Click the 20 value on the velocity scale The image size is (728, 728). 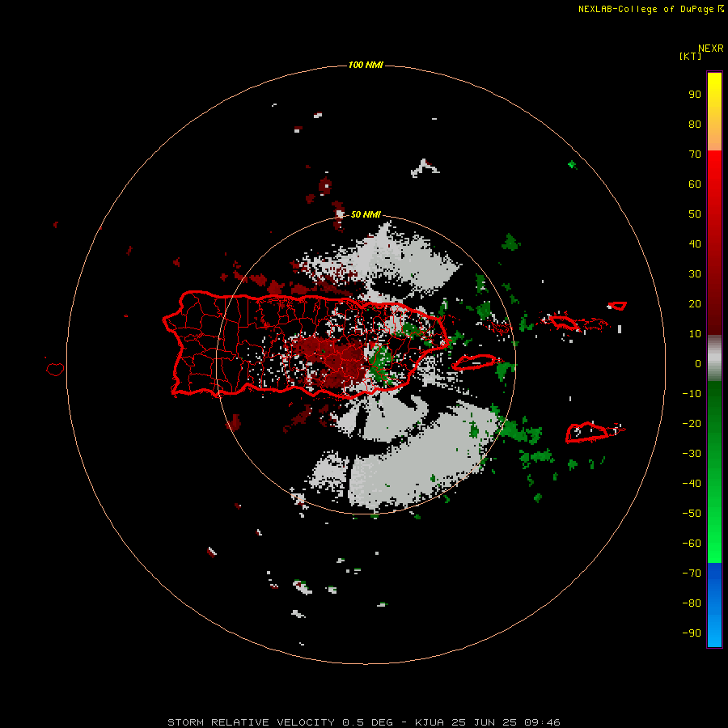(x=695, y=303)
